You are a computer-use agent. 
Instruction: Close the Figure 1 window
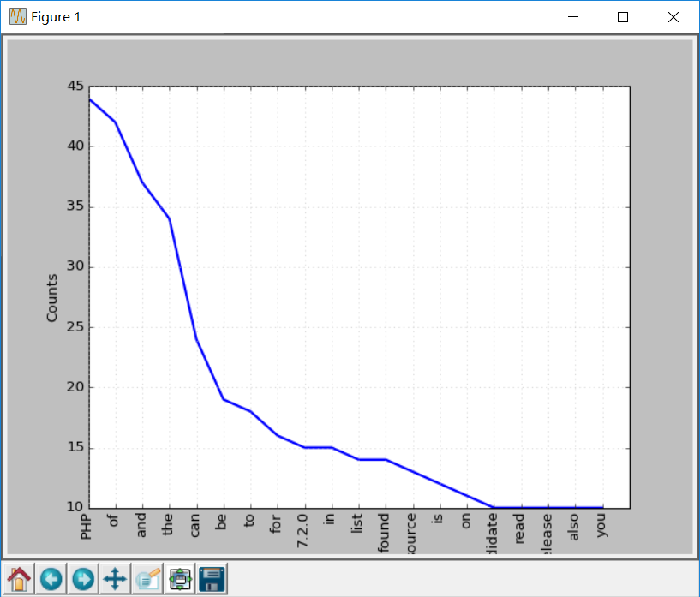[x=673, y=17]
